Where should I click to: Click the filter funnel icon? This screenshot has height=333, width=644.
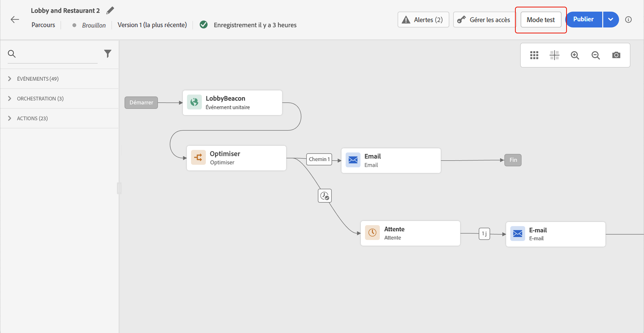pyautogui.click(x=107, y=53)
